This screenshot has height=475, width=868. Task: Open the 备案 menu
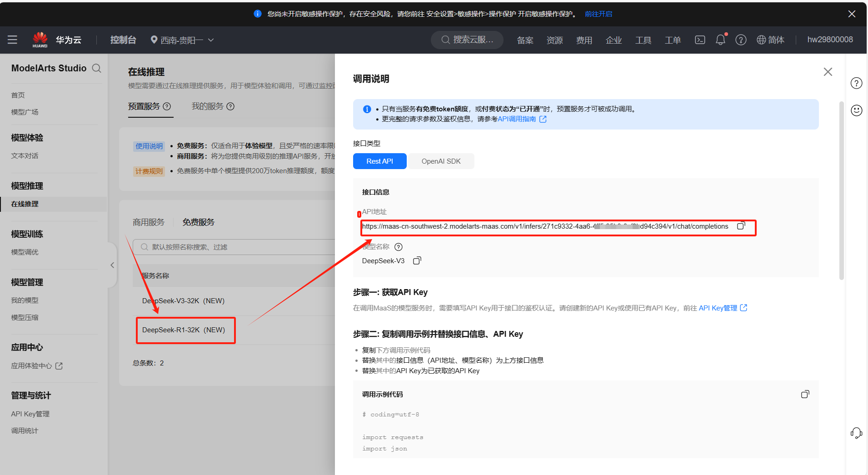[x=525, y=40]
